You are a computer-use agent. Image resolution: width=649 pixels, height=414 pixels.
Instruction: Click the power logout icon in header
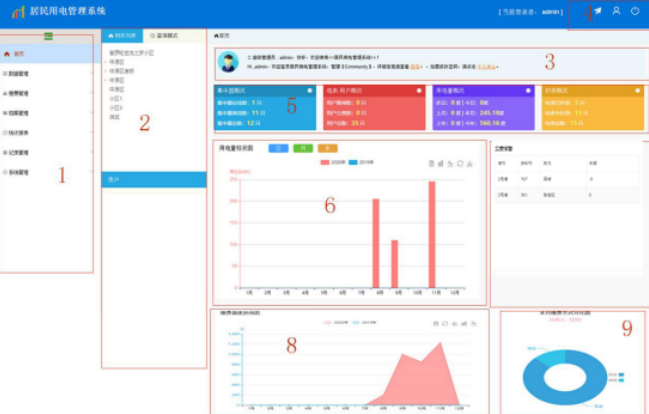[x=635, y=11]
